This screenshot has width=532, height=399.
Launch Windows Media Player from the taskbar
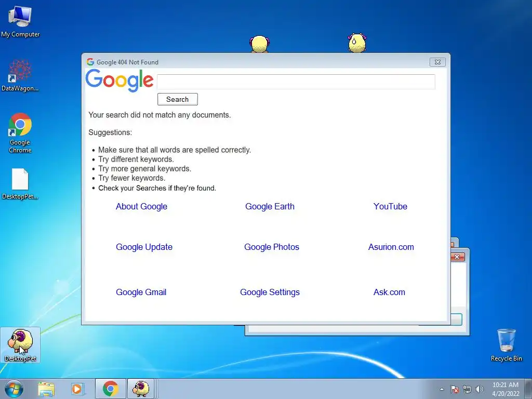[77, 389]
